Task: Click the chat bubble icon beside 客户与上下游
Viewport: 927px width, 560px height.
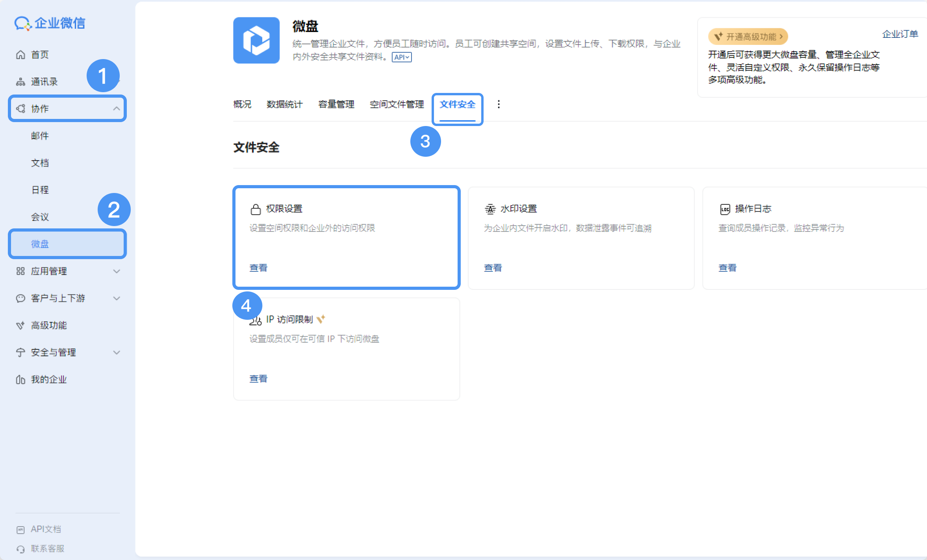Action: [20, 298]
